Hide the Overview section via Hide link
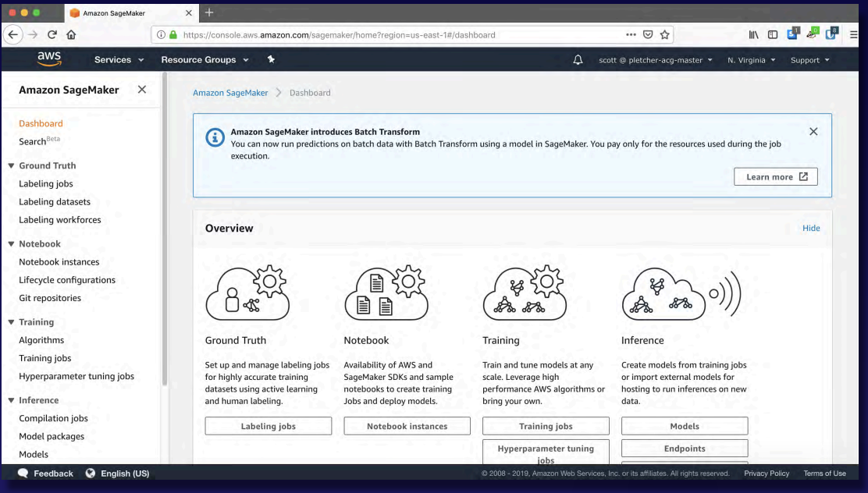Screen dimensions: 868x493 tap(811, 228)
